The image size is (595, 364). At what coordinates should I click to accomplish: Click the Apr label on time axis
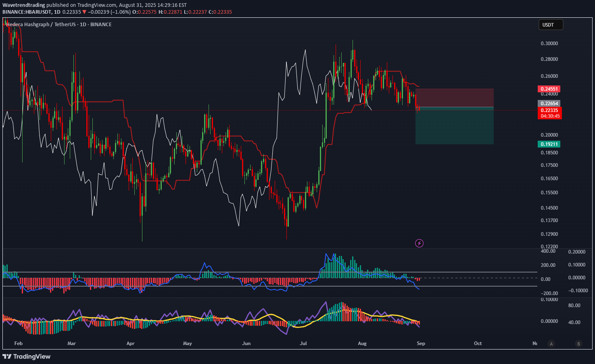tap(130, 343)
